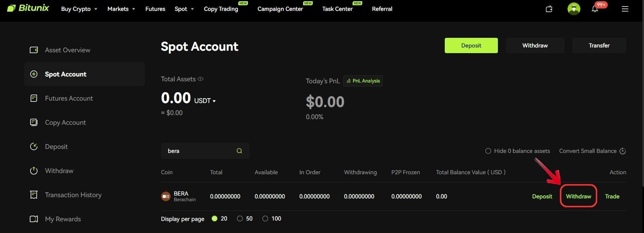
Task: Click the Withdraw button beside Deposit
Action: 535,45
